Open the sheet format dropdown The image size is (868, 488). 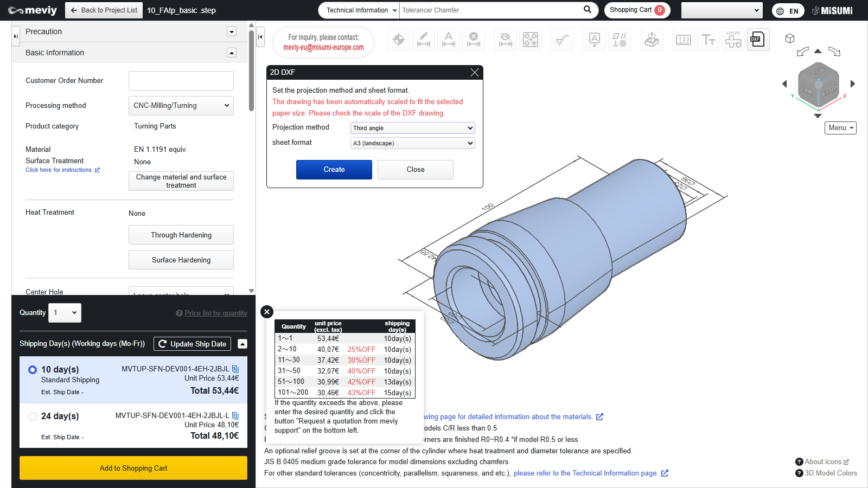pos(412,143)
